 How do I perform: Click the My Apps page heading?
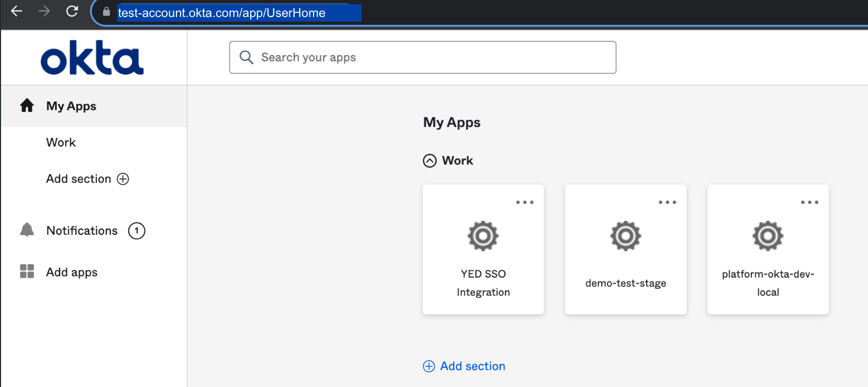tap(452, 122)
